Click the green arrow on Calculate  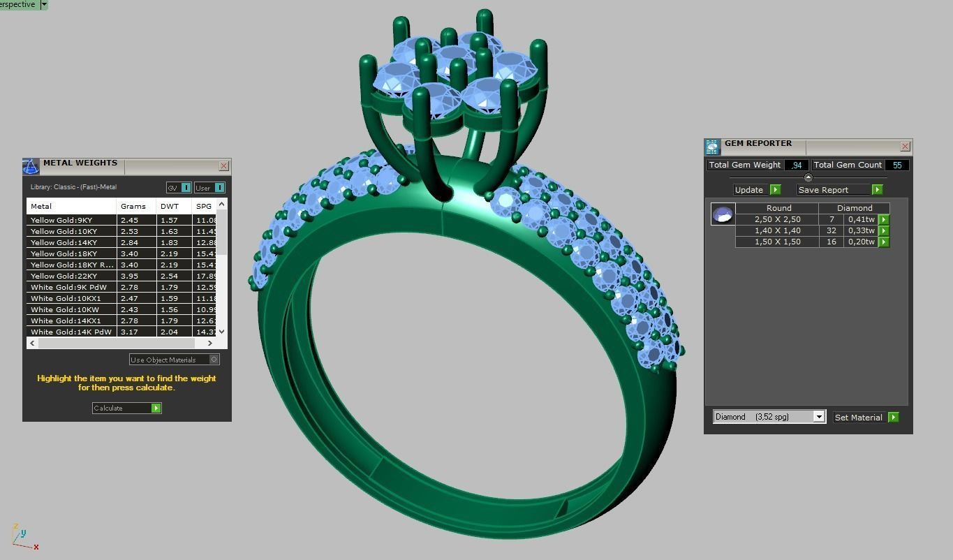[x=156, y=408]
